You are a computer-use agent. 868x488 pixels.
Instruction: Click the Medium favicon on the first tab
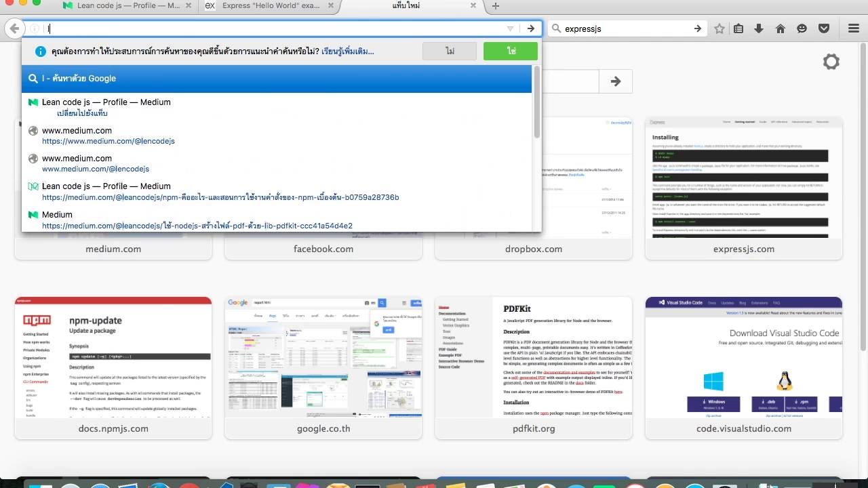coord(68,5)
